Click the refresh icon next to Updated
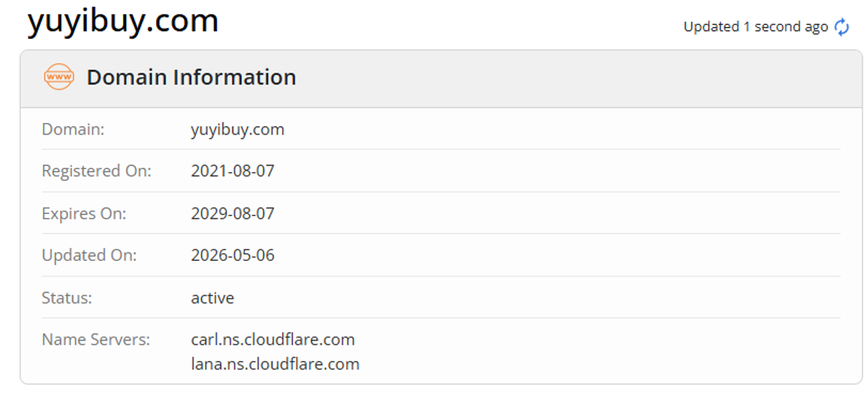868x397 pixels. [x=842, y=27]
